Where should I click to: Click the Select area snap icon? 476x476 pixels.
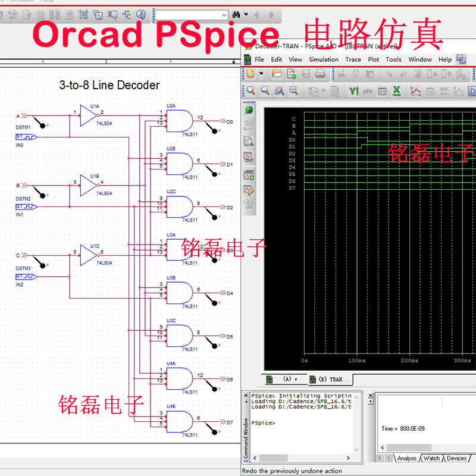(x=83, y=14)
